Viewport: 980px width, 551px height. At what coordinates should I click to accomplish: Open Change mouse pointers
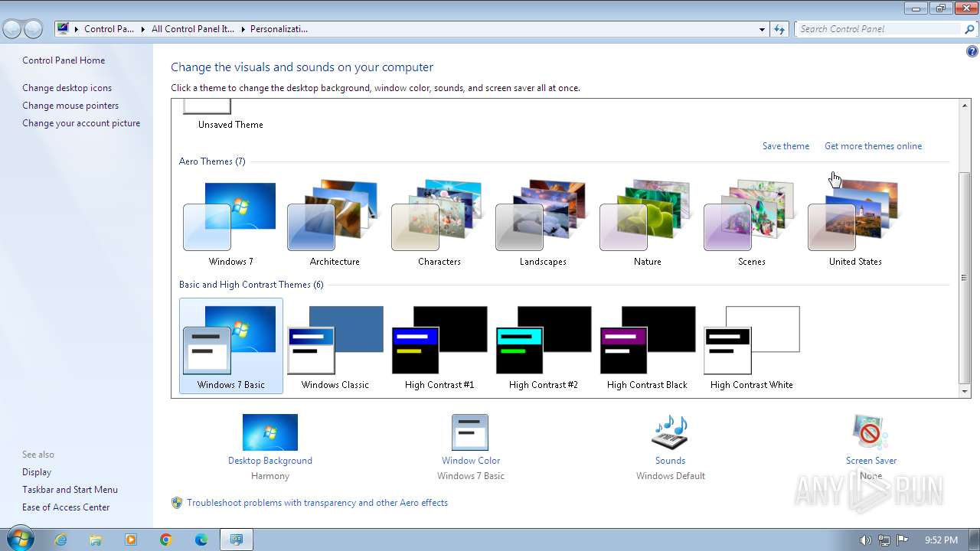(x=70, y=106)
